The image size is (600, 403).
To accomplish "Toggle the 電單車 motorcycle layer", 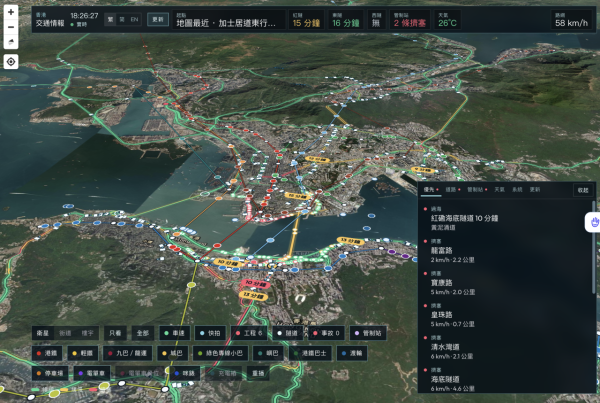I will coord(92,373).
